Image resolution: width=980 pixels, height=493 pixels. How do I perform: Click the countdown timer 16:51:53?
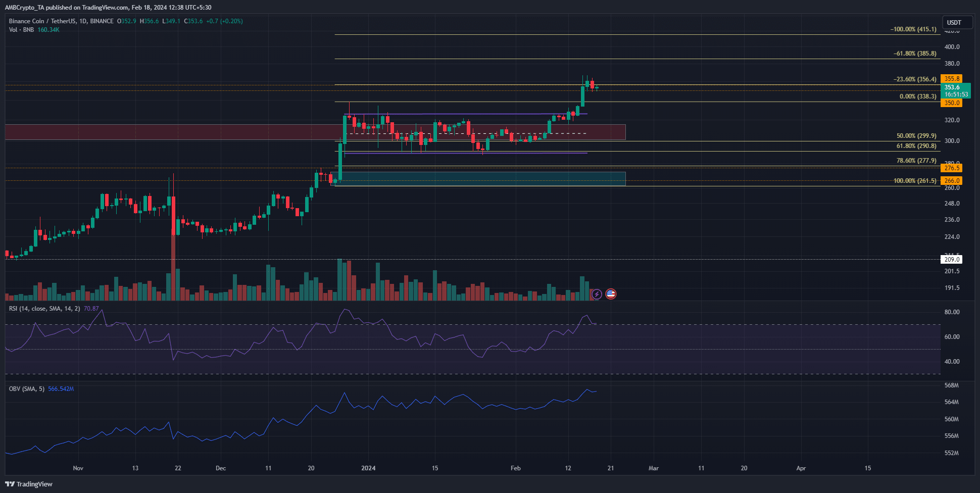point(956,94)
